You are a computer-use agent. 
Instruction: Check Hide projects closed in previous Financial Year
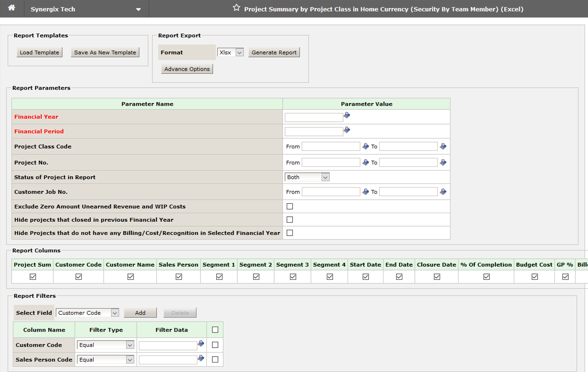tap(289, 219)
